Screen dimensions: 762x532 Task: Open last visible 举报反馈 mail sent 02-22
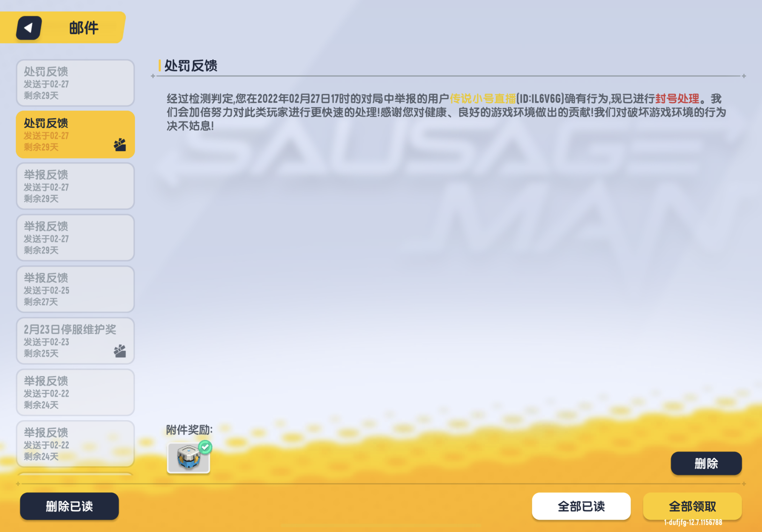pyautogui.click(x=75, y=444)
